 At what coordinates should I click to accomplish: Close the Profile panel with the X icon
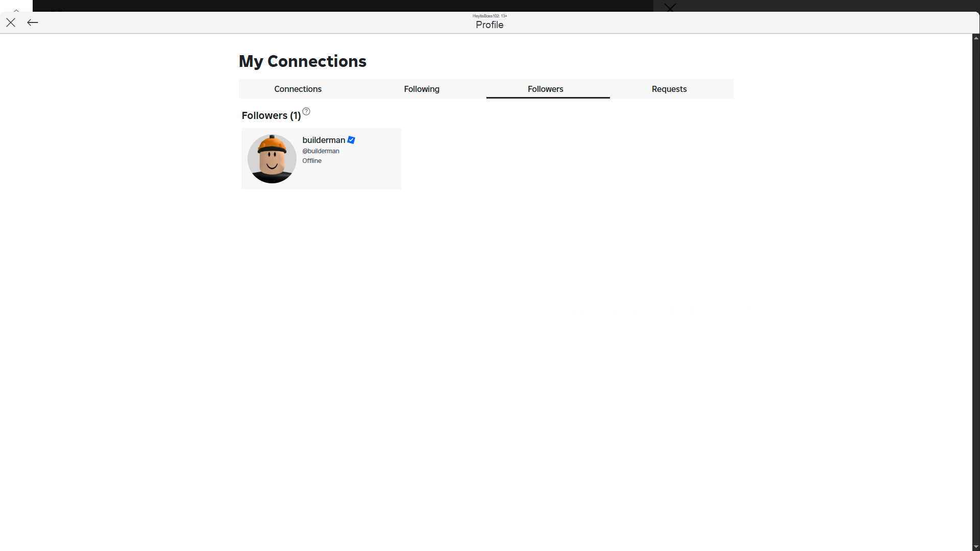point(11,22)
